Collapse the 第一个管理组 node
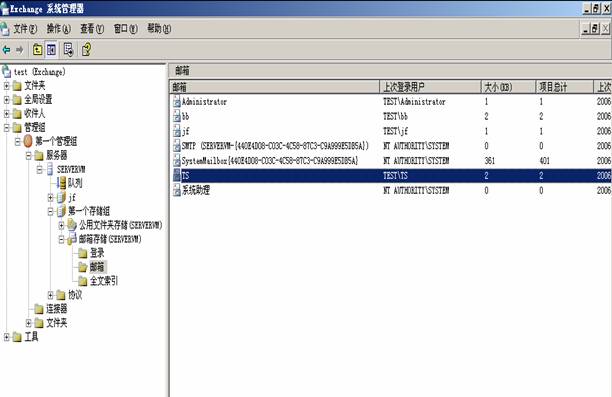The width and height of the screenshot is (612, 397). pos(18,141)
